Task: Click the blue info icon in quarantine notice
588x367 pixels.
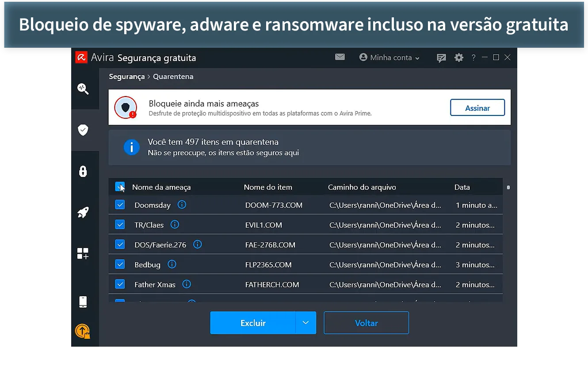Action: point(132,147)
